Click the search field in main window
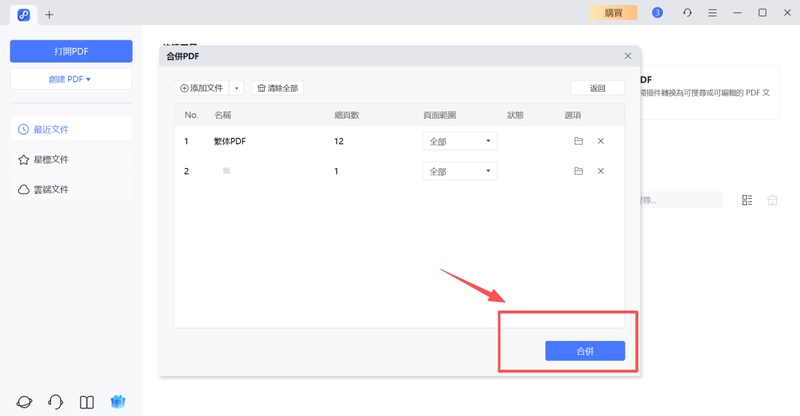The width and height of the screenshot is (800, 416). [x=682, y=200]
